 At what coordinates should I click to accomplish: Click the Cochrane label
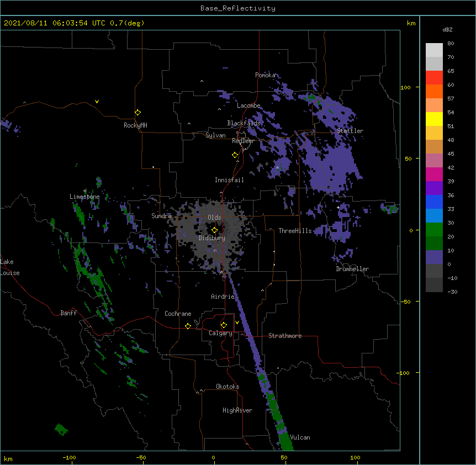(178, 314)
